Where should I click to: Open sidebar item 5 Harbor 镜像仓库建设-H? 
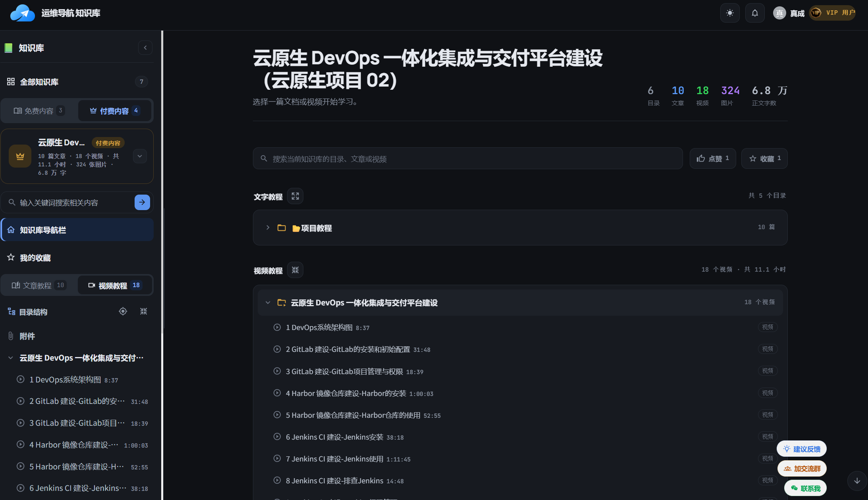click(x=77, y=467)
